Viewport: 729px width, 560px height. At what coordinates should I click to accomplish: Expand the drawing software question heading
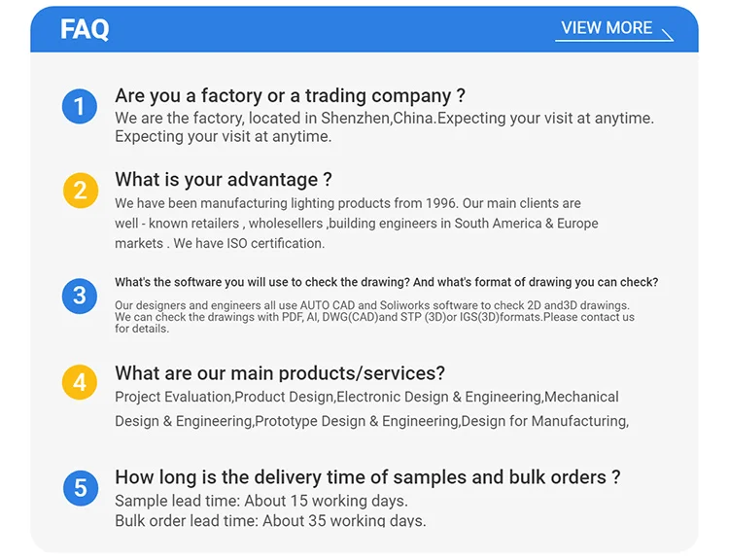(386, 282)
